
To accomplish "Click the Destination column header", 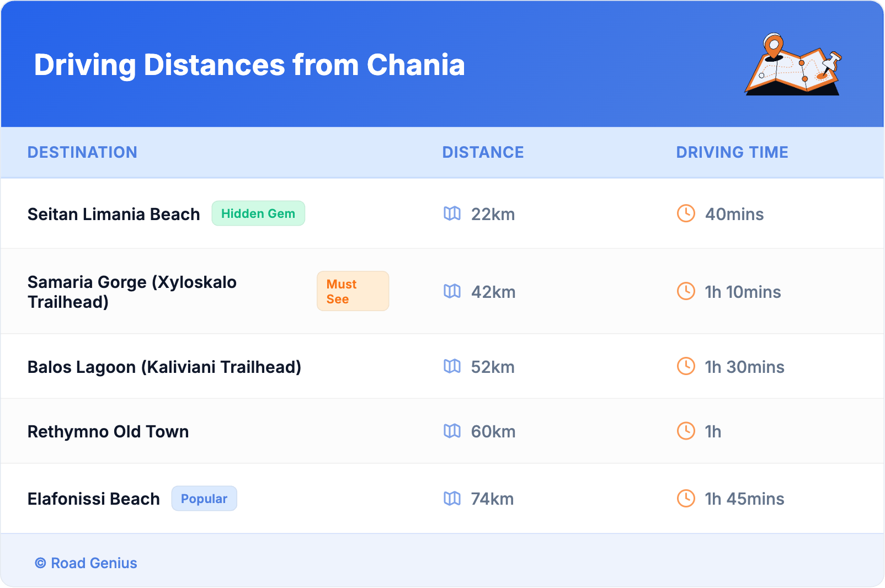I will (82, 152).
